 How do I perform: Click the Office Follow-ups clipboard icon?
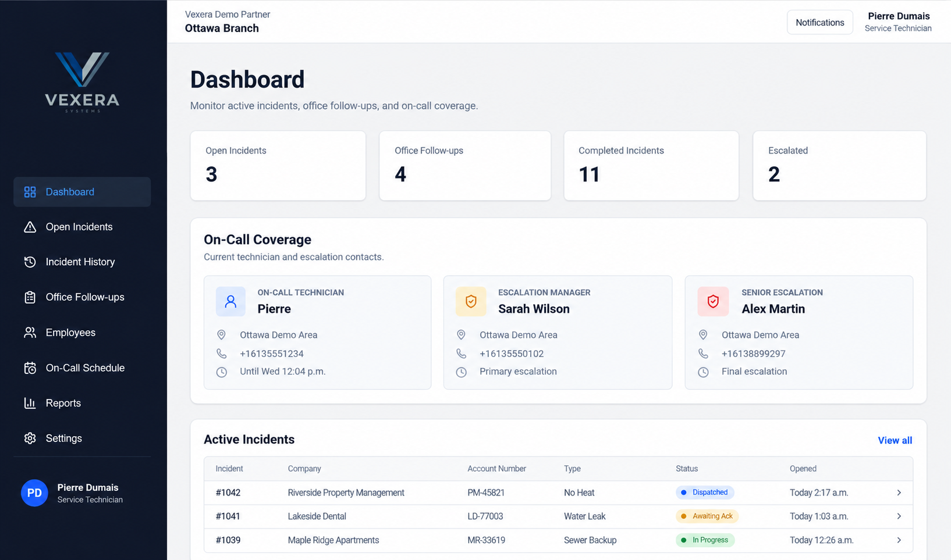point(30,297)
